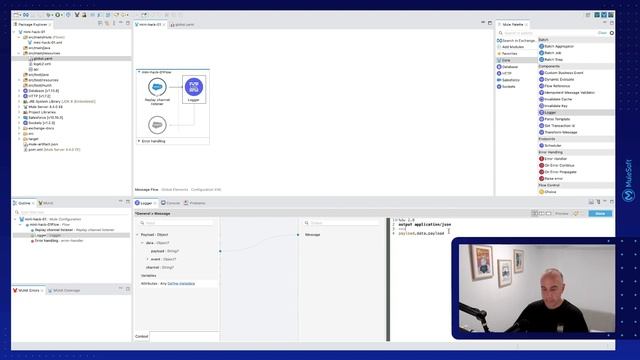Click Add Modules in palette
The width and height of the screenshot is (640, 360).
click(x=510, y=47)
